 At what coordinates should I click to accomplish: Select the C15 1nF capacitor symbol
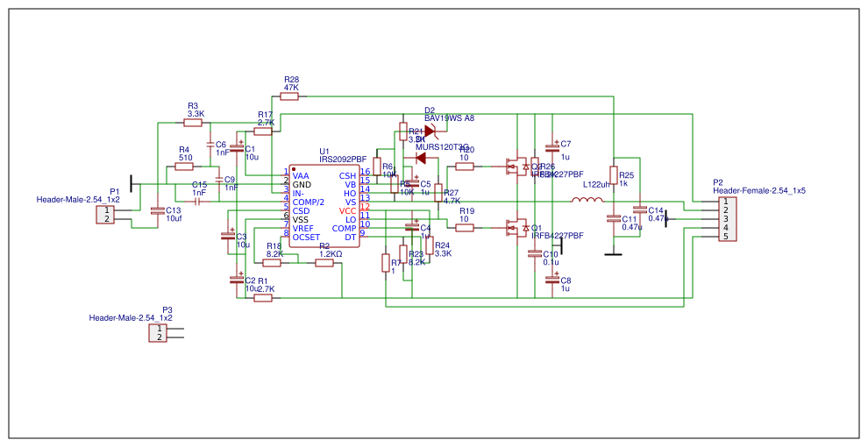199,202
